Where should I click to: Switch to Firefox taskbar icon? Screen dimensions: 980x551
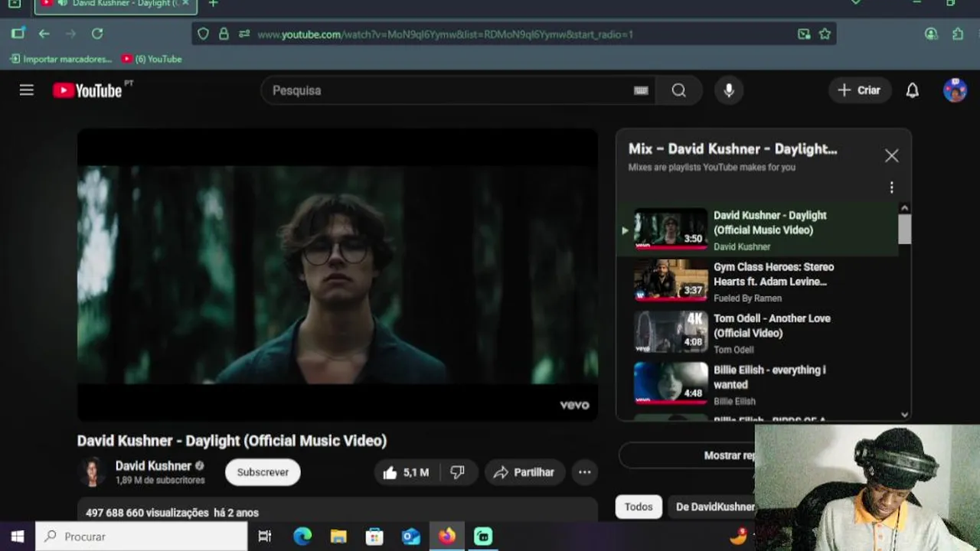(x=447, y=536)
